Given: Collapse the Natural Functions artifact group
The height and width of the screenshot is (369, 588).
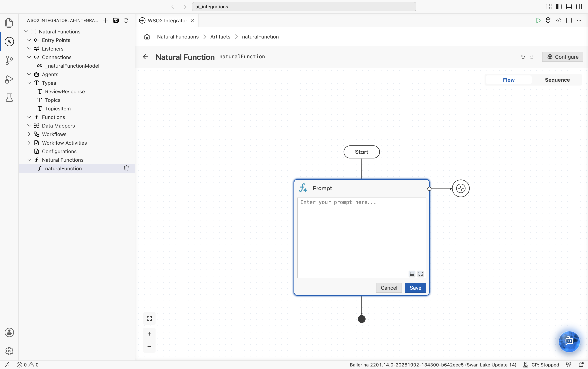Looking at the screenshot, I should click(29, 160).
